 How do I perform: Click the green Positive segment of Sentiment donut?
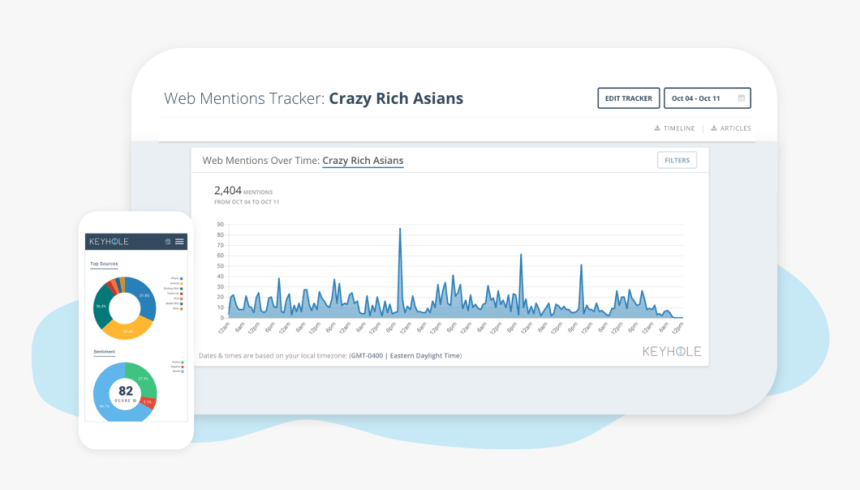coord(145,378)
